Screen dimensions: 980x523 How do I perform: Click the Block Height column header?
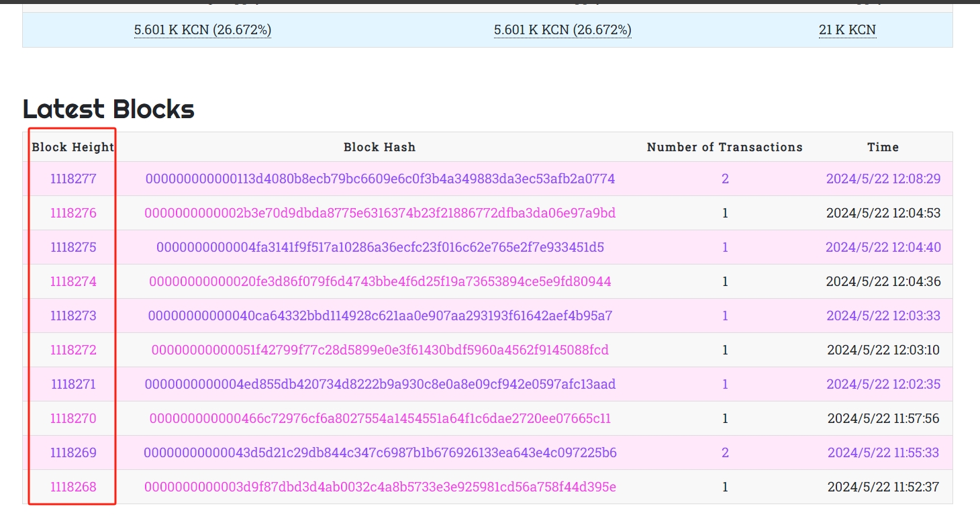[73, 147]
